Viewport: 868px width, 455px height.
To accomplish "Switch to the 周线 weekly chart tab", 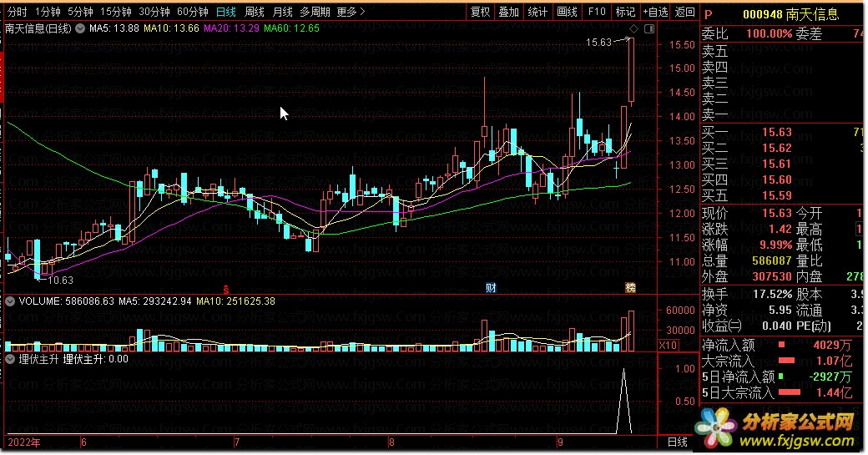I will pyautogui.click(x=255, y=12).
